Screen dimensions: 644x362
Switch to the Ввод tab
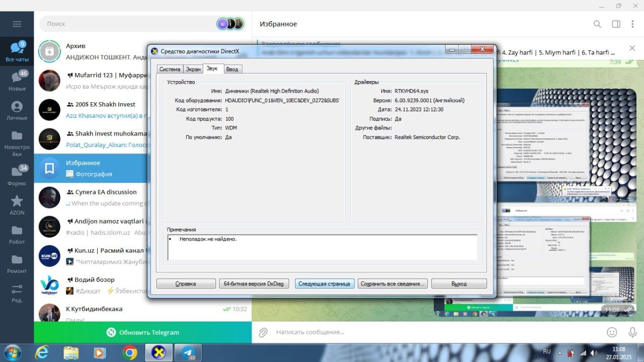(x=232, y=69)
